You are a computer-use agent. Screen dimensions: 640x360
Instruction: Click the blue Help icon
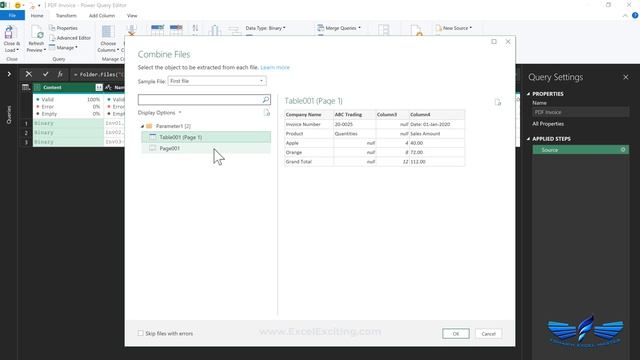pyautogui.click(x=635, y=16)
